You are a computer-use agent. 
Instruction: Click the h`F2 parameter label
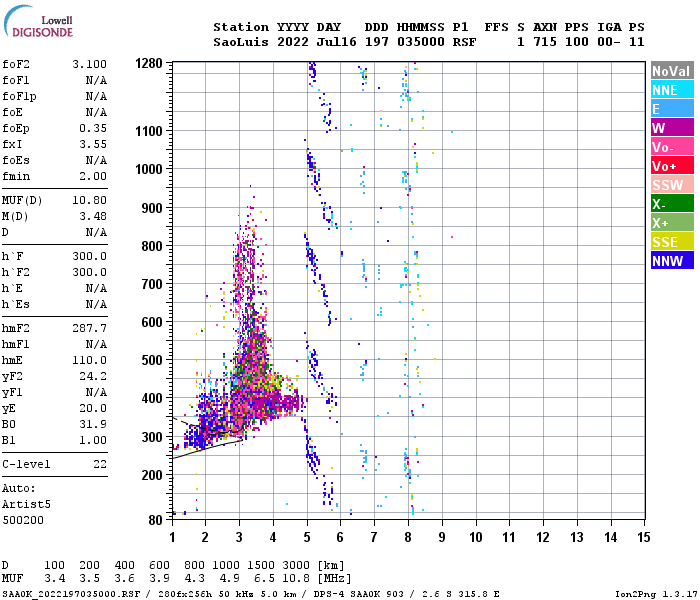click(x=16, y=272)
